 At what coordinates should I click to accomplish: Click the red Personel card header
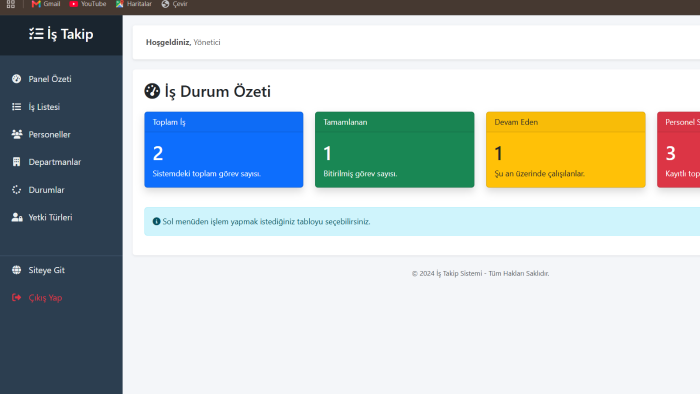[679, 122]
